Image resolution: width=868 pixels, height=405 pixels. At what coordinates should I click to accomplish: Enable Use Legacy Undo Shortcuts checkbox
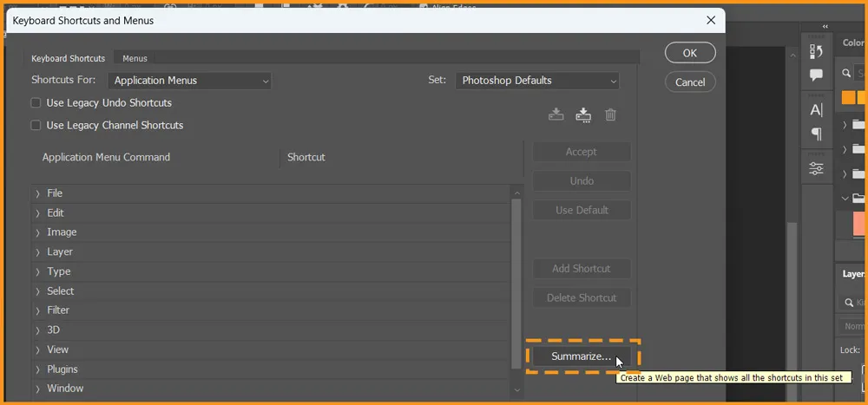click(x=36, y=102)
